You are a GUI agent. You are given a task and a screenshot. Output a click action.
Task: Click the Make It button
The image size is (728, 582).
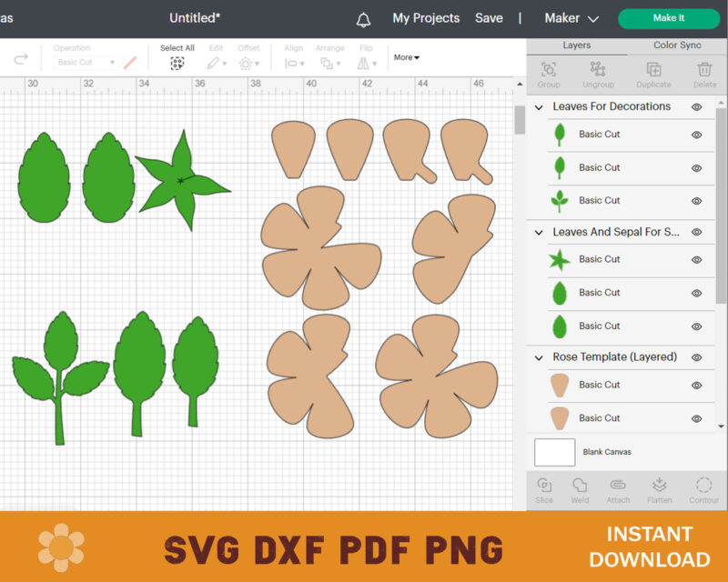coord(668,18)
